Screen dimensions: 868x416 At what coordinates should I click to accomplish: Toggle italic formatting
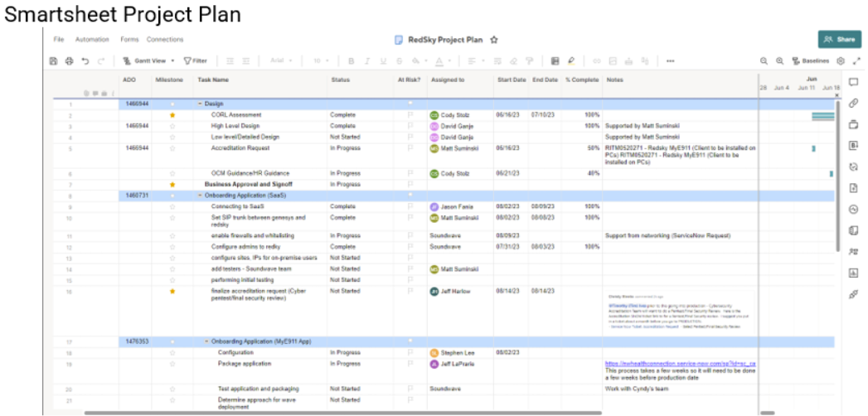pyautogui.click(x=367, y=60)
